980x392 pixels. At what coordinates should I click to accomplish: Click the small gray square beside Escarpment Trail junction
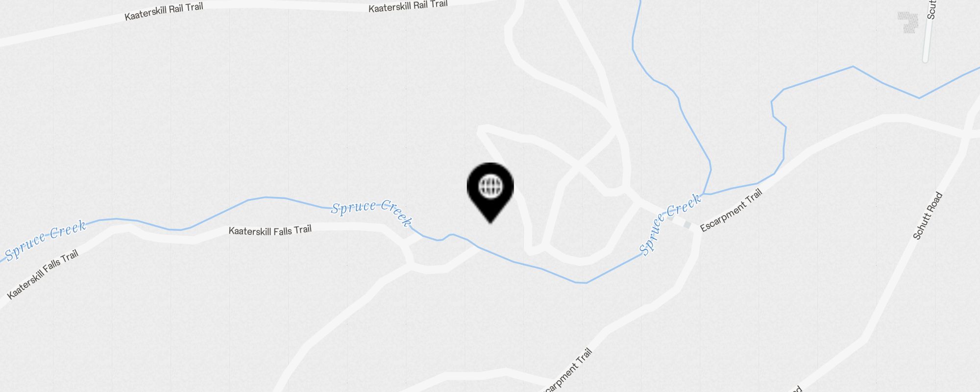click(x=687, y=225)
